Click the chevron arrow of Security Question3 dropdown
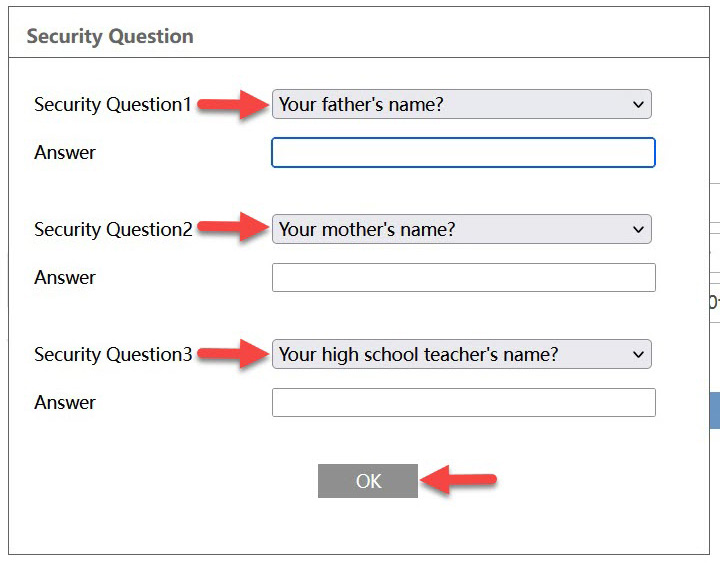Screen dimensions: 720x563 [x=639, y=354]
